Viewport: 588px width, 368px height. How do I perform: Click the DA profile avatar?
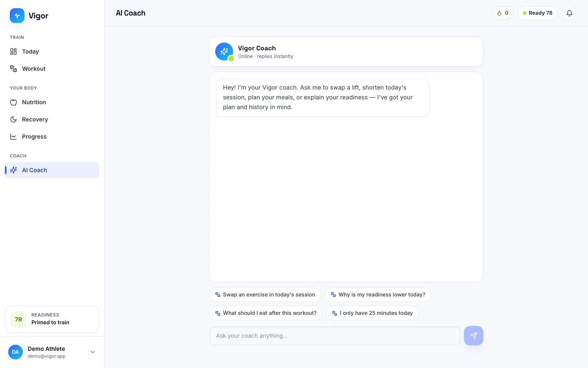click(16, 352)
